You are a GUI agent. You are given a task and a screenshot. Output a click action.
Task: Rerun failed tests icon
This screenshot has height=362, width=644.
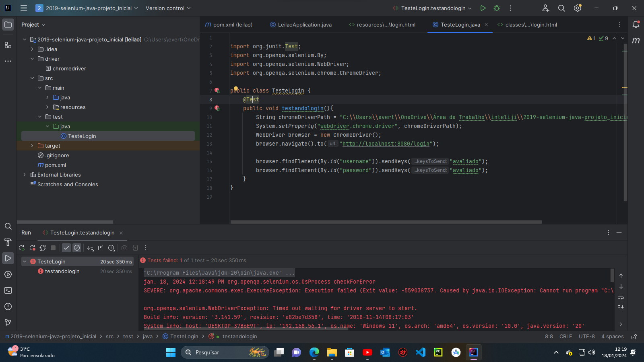pyautogui.click(x=32, y=248)
